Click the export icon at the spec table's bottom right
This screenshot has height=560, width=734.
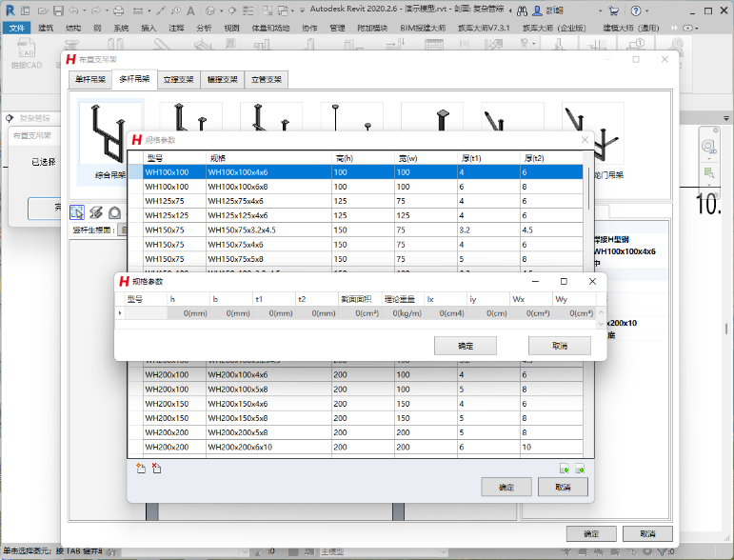point(579,469)
